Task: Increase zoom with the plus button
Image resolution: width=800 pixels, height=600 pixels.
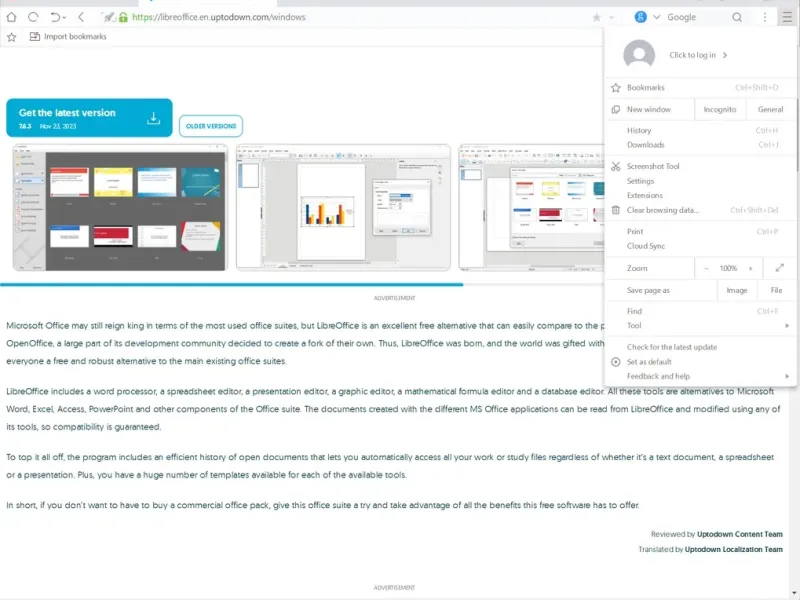Action: (751, 268)
